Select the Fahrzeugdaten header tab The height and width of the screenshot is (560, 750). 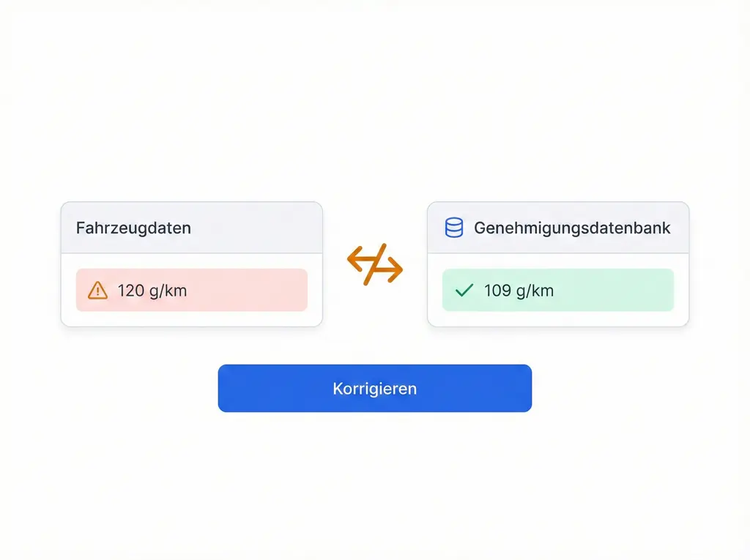coord(192,228)
